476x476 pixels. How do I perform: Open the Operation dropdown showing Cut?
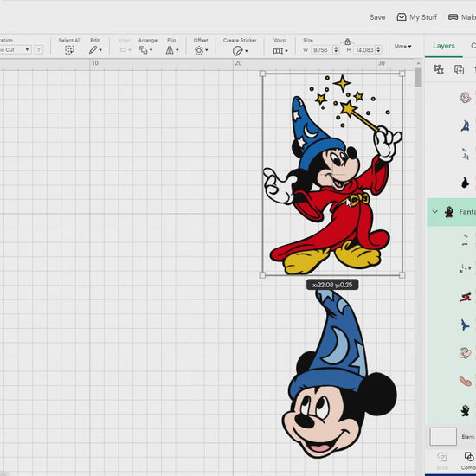16,50
